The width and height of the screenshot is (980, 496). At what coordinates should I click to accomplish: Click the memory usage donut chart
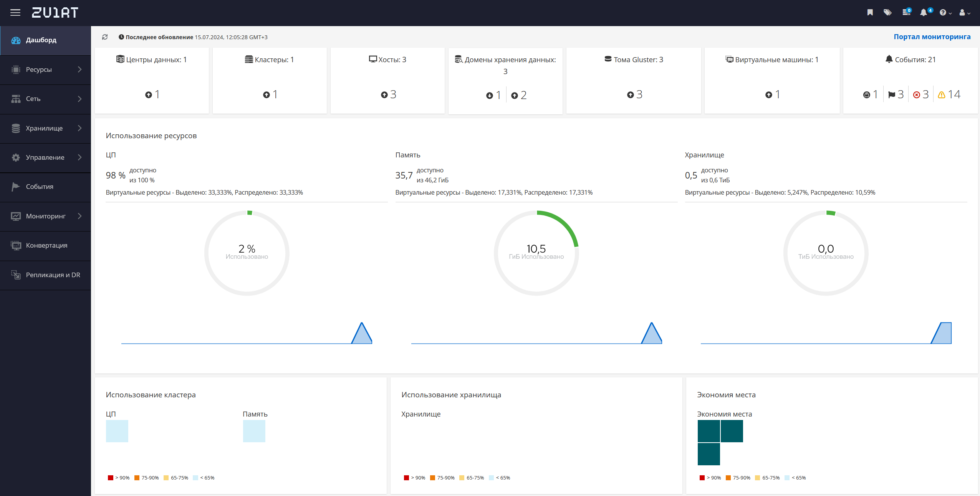tap(536, 253)
